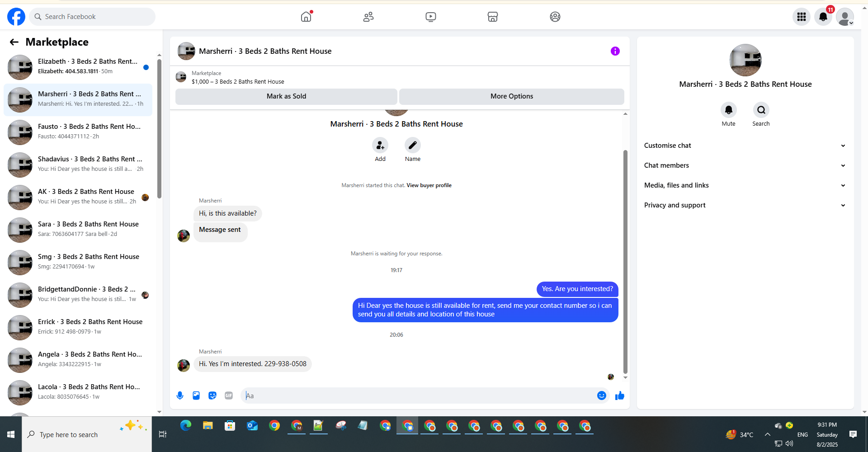Choose a sticker from the sticker icon
Image resolution: width=868 pixels, height=452 pixels.
(x=212, y=395)
